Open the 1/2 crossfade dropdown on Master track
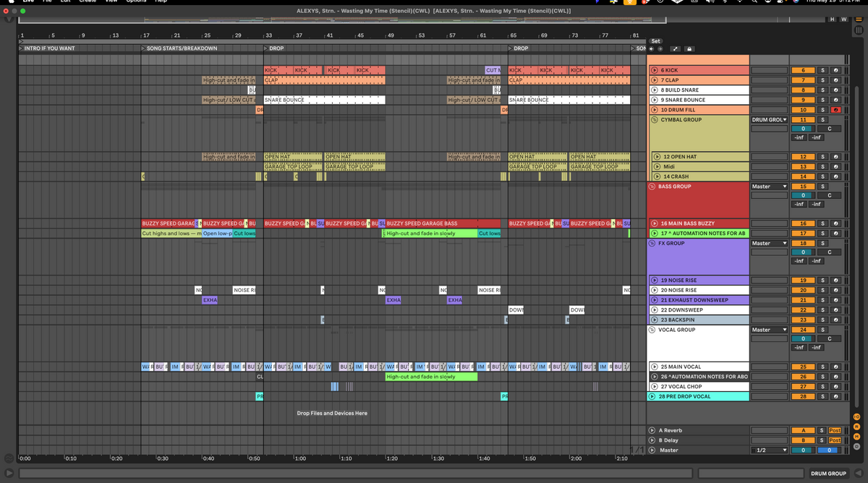The width and height of the screenshot is (868, 483). [x=768, y=450]
